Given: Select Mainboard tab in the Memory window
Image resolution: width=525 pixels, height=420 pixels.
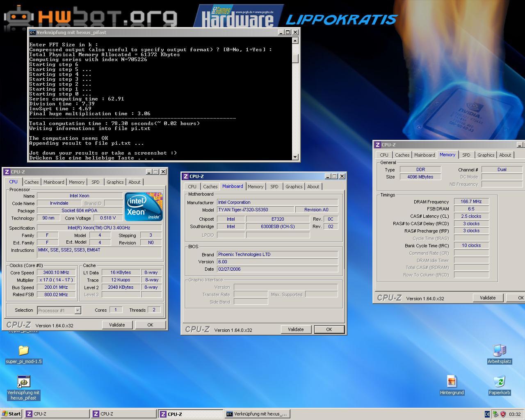Looking at the screenshot, I should [425, 155].
